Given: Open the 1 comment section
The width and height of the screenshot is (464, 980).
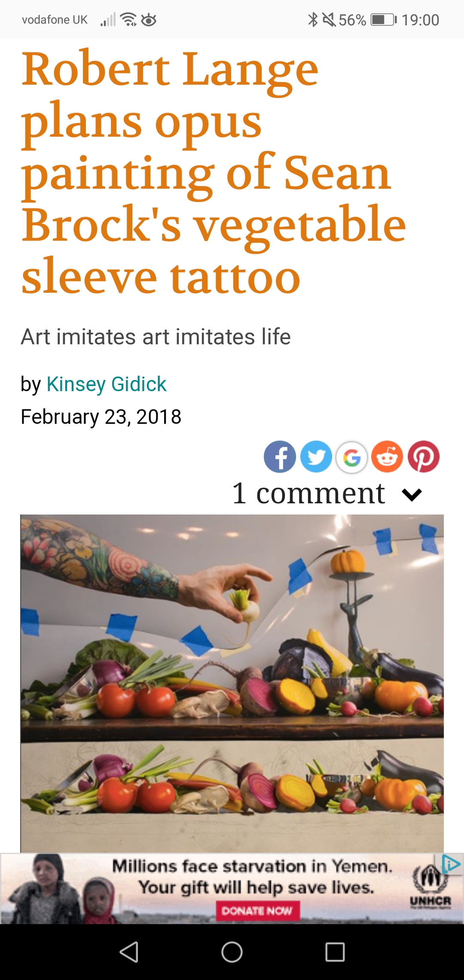Looking at the screenshot, I should point(308,493).
